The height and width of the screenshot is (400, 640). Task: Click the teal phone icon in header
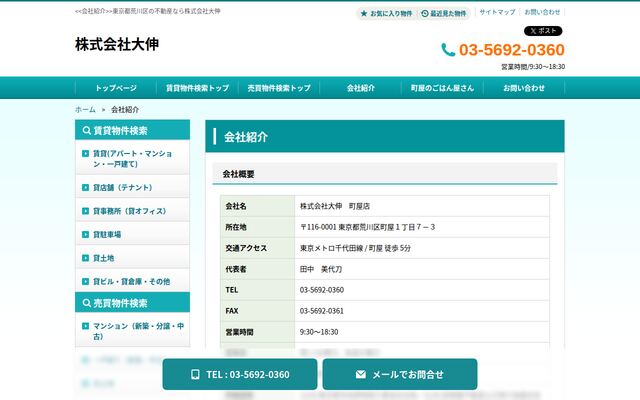click(x=448, y=50)
